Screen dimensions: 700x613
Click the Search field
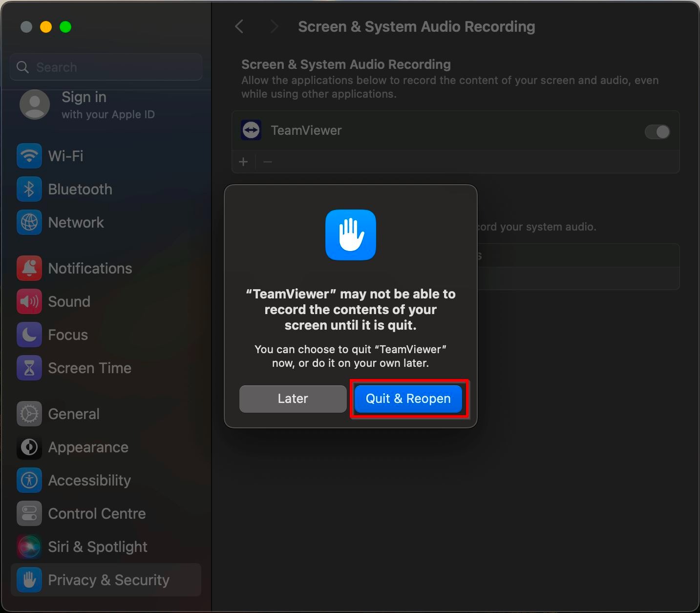(x=106, y=67)
